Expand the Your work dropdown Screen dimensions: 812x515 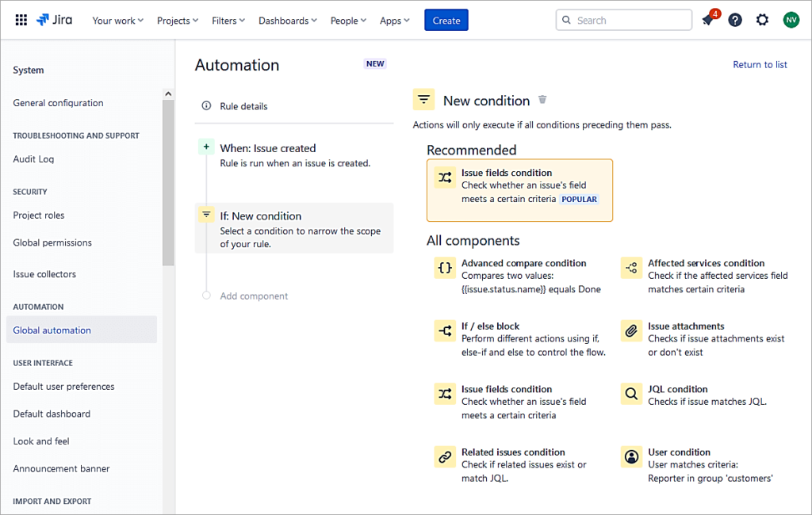[x=117, y=21]
